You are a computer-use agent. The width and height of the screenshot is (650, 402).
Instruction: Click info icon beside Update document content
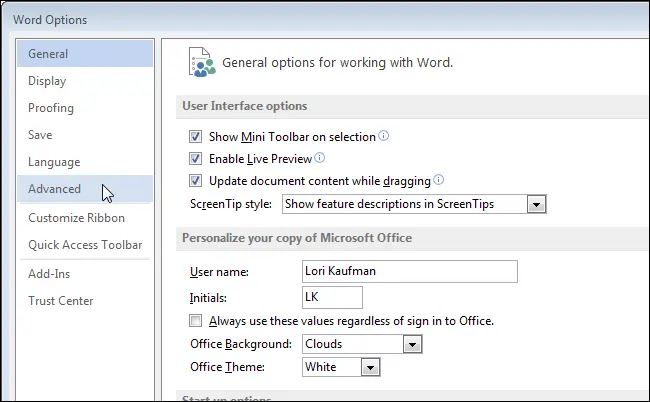click(439, 179)
